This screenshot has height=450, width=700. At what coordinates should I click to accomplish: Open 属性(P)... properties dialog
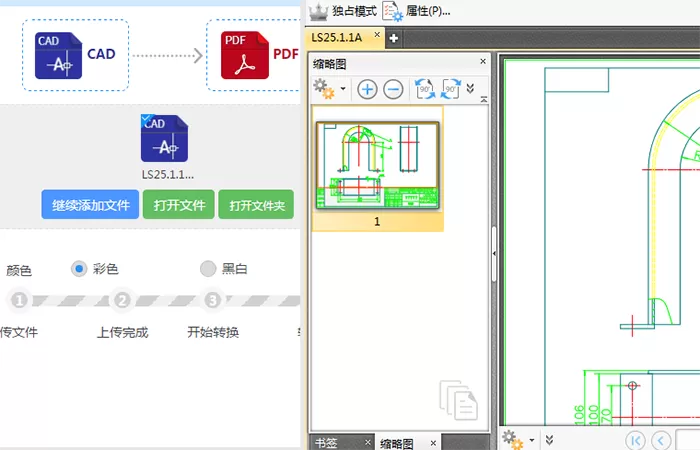coord(417,11)
